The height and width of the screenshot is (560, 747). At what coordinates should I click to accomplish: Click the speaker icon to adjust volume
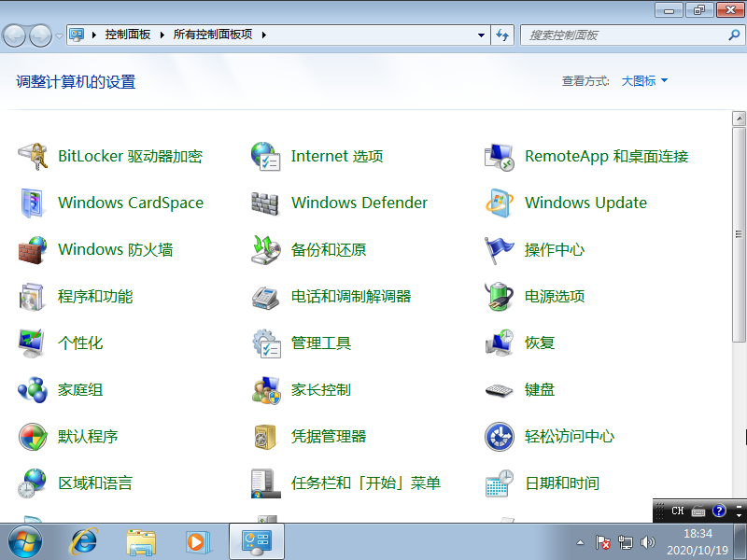coord(648,541)
